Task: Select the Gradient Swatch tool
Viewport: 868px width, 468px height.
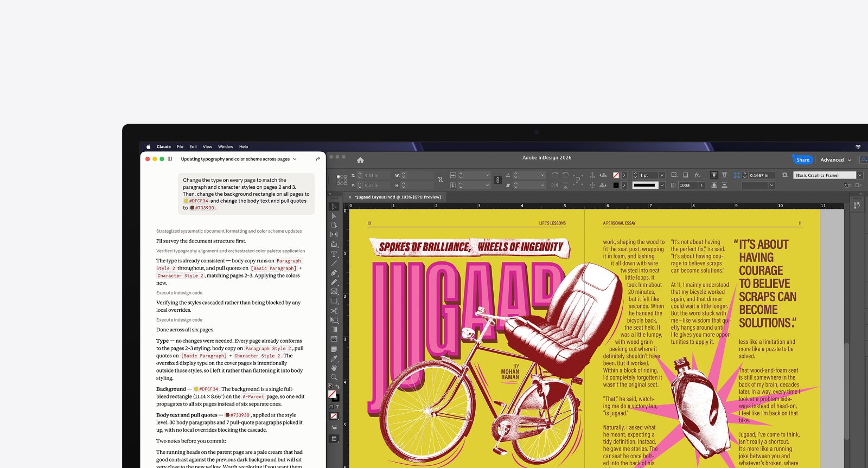Action: pos(334,329)
